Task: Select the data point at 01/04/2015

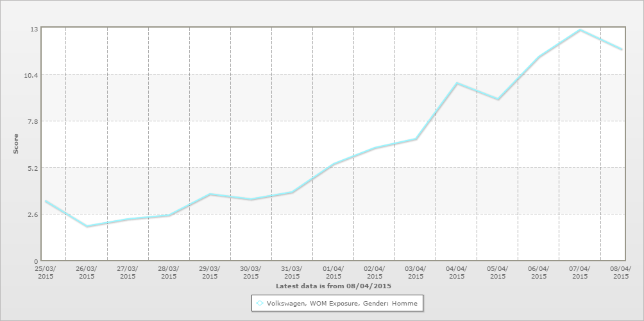Action: pyautogui.click(x=334, y=164)
